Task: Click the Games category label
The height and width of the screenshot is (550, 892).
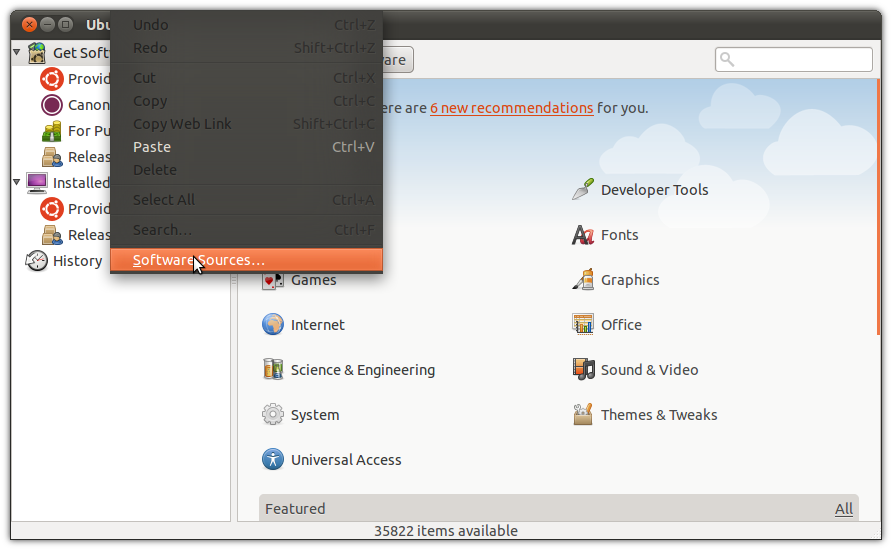Action: point(313,280)
